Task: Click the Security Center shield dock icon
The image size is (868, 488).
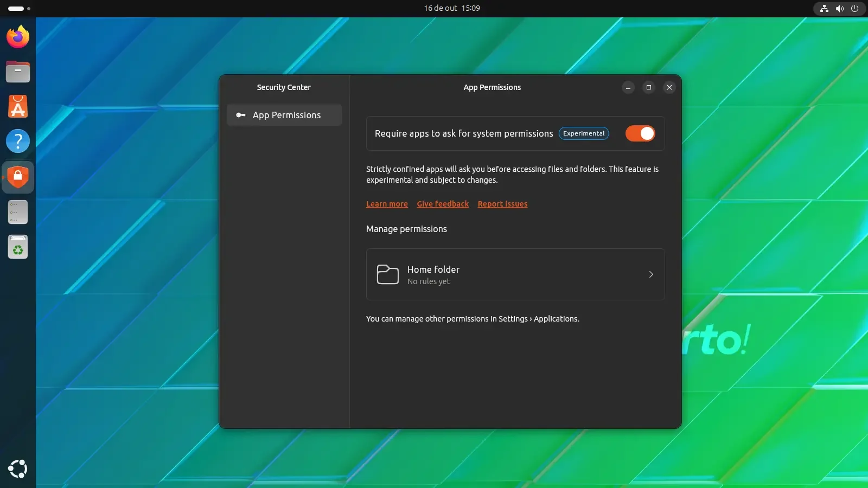Action: tap(18, 177)
